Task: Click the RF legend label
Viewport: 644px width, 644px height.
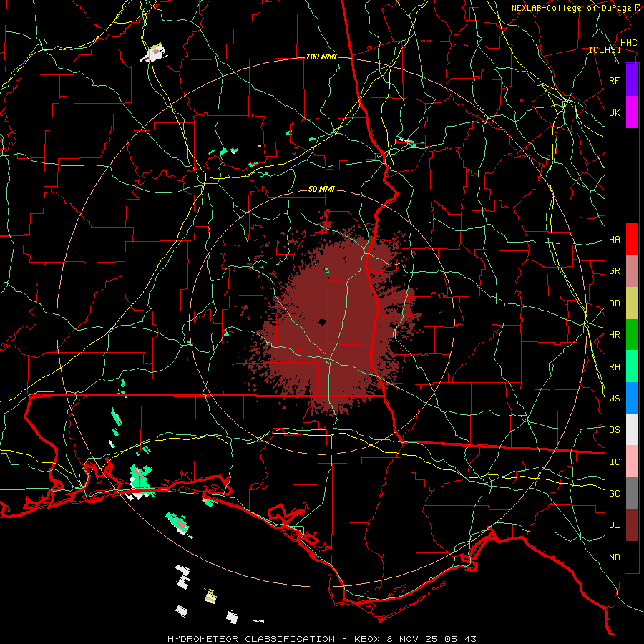Action: 615,80
